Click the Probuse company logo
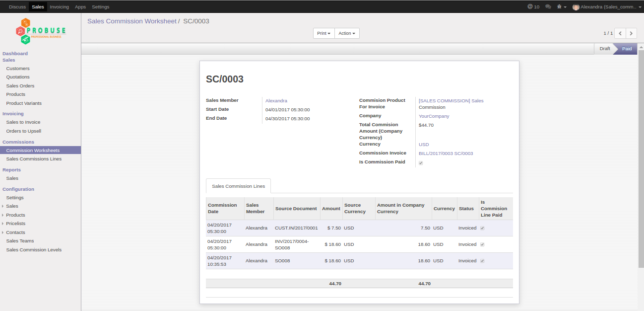The image size is (644, 311). click(41, 31)
